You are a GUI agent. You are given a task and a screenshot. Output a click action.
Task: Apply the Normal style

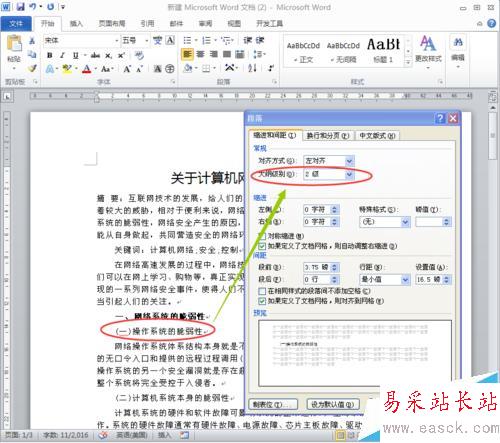pos(303,51)
